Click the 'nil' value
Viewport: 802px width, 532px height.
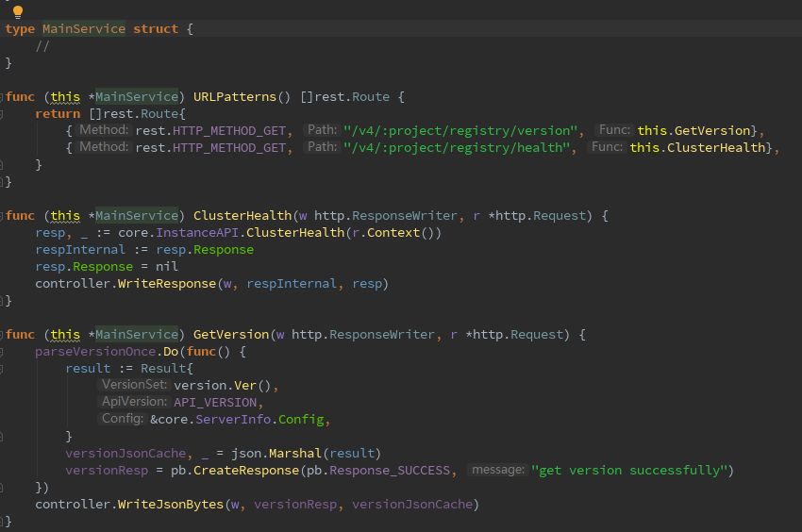(167, 267)
